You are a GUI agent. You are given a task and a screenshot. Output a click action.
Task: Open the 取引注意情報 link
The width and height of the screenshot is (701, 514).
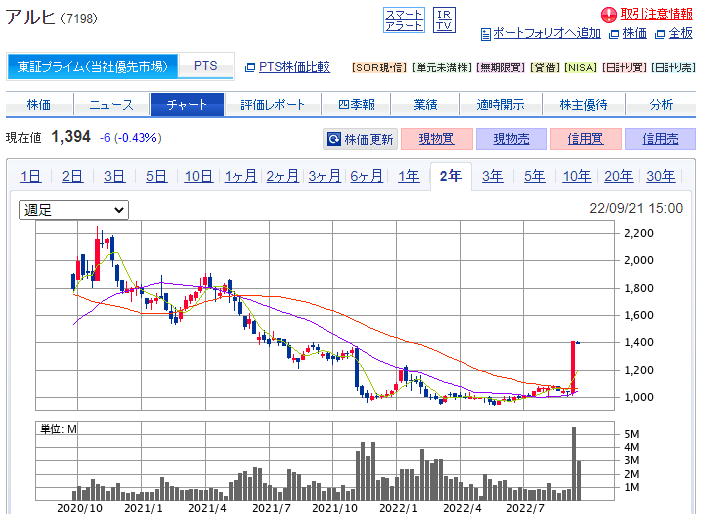point(656,14)
